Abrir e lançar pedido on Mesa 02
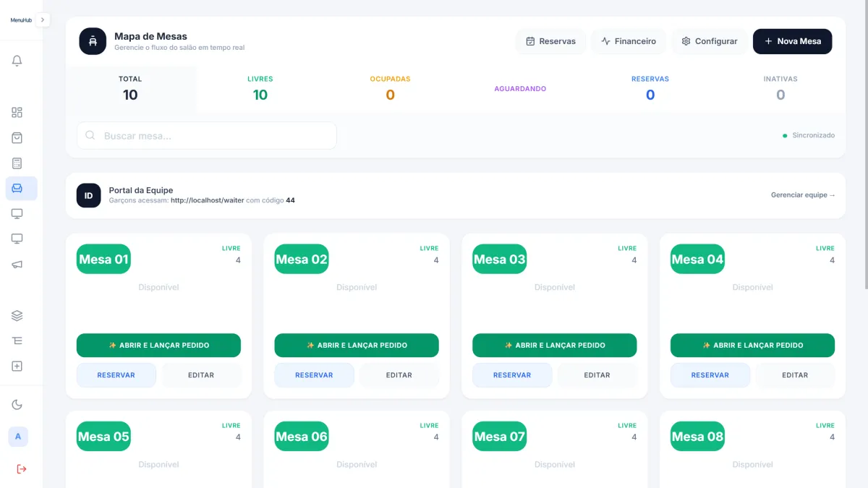This screenshot has width=868, height=488. tap(357, 345)
